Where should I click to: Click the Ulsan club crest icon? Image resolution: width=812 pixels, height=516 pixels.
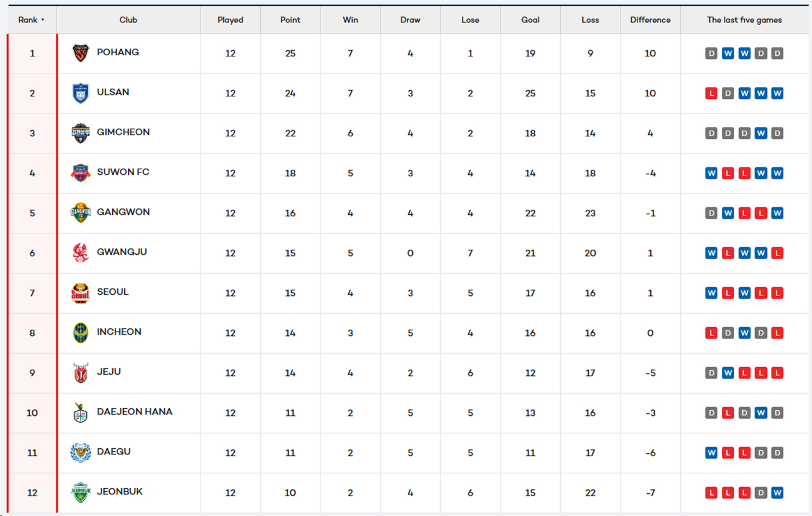81,93
